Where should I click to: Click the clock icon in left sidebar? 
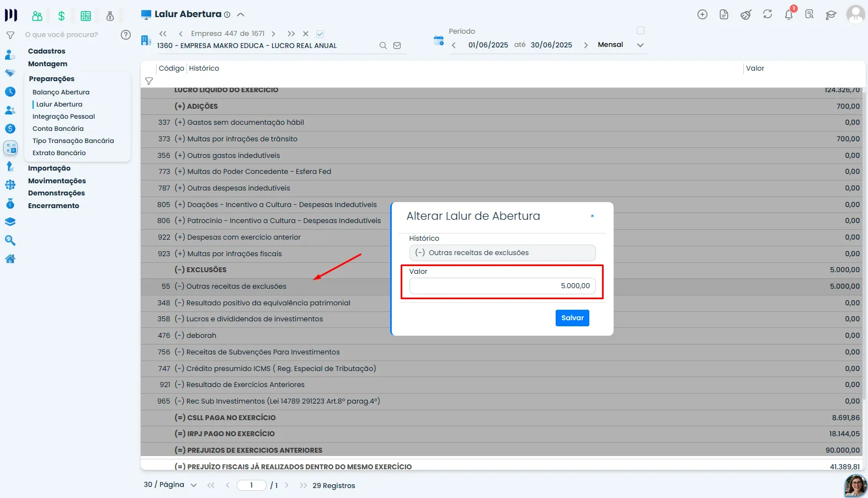10,92
